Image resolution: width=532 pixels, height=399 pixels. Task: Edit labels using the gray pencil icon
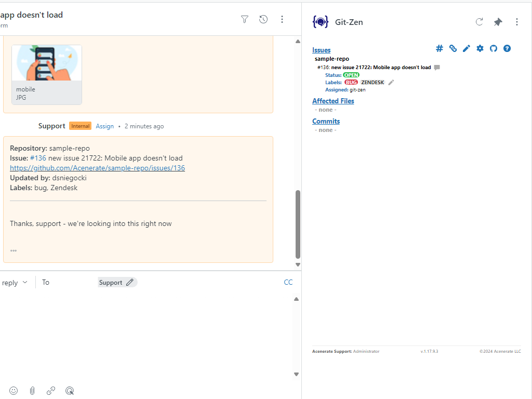pyautogui.click(x=391, y=82)
